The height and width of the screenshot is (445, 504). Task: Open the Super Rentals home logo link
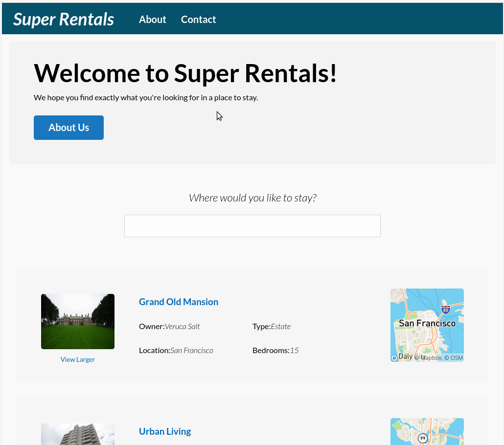[64, 19]
